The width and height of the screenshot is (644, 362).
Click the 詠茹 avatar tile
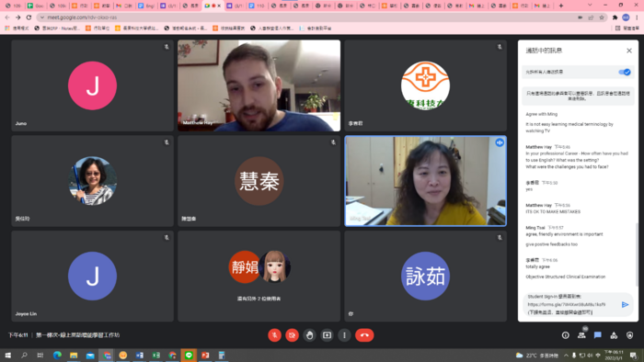425,276
